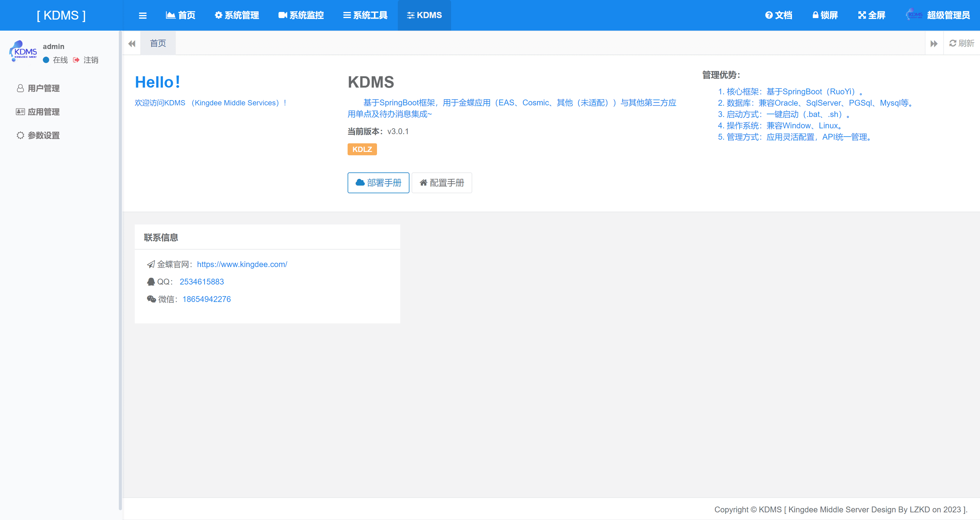Toggle sidebar with hamburger menu icon

coord(143,16)
